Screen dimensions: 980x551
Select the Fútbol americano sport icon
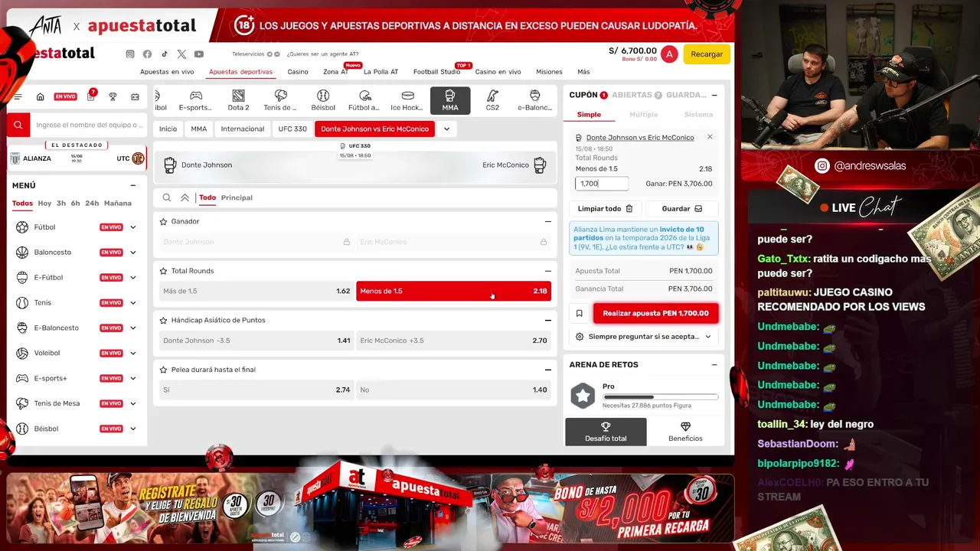click(x=364, y=100)
